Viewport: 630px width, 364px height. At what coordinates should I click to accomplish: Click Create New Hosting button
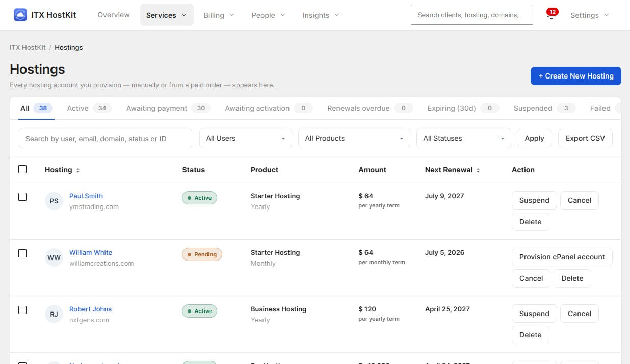tap(576, 76)
